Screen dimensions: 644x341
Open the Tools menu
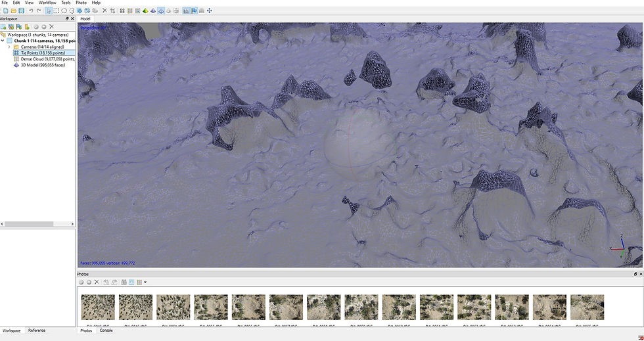pos(66,3)
